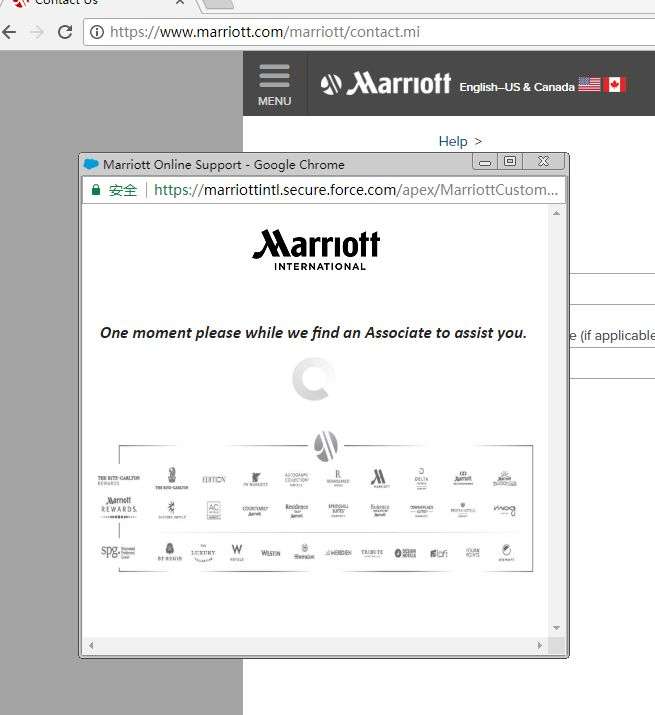Click the AC Hotels logo
Image resolution: width=655 pixels, height=715 pixels.
(213, 510)
